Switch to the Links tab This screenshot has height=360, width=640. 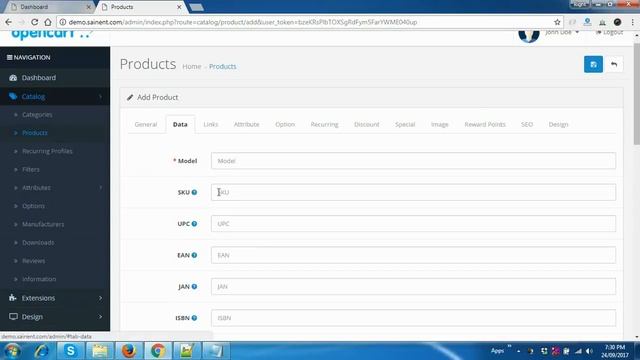tap(211, 124)
